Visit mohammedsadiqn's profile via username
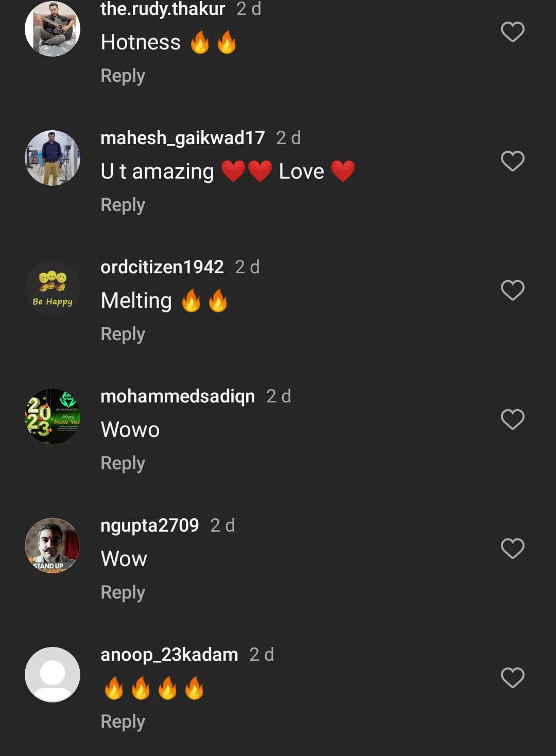 pos(178,396)
